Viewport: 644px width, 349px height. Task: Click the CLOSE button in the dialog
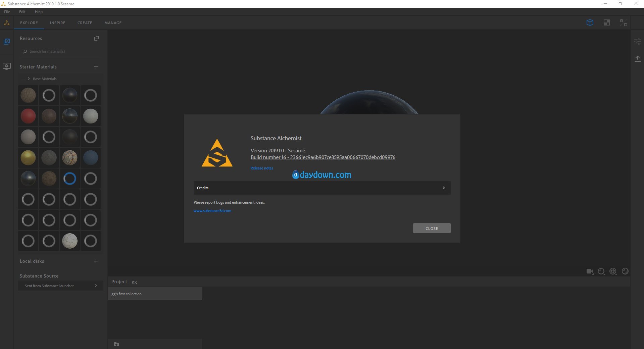(x=432, y=228)
